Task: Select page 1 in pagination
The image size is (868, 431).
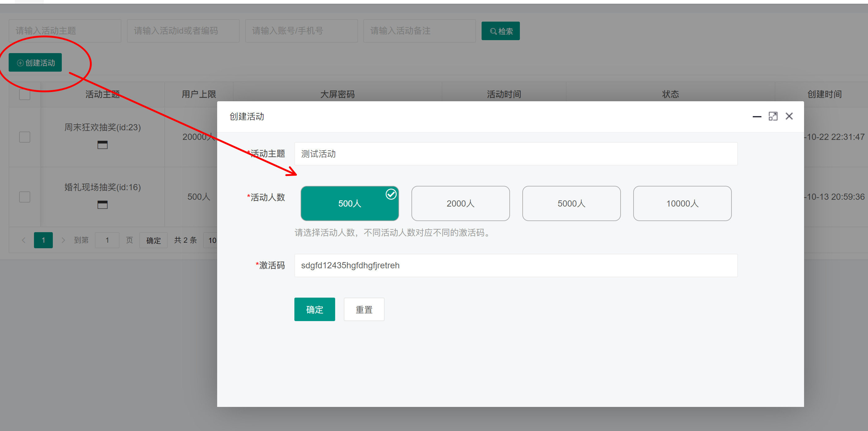Action: point(43,240)
